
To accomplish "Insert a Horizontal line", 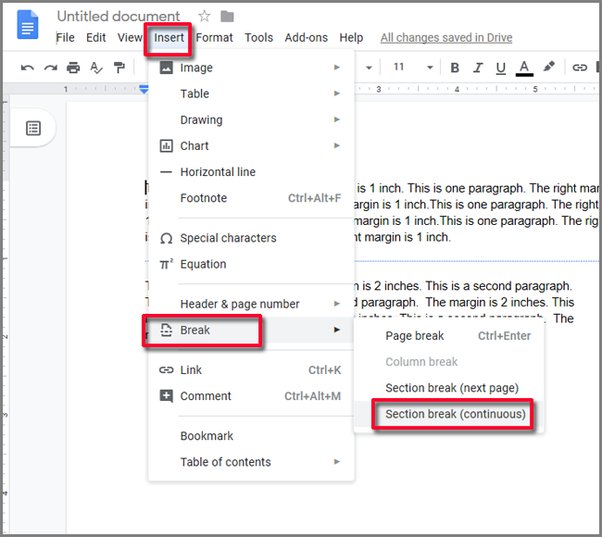I will click(251, 172).
